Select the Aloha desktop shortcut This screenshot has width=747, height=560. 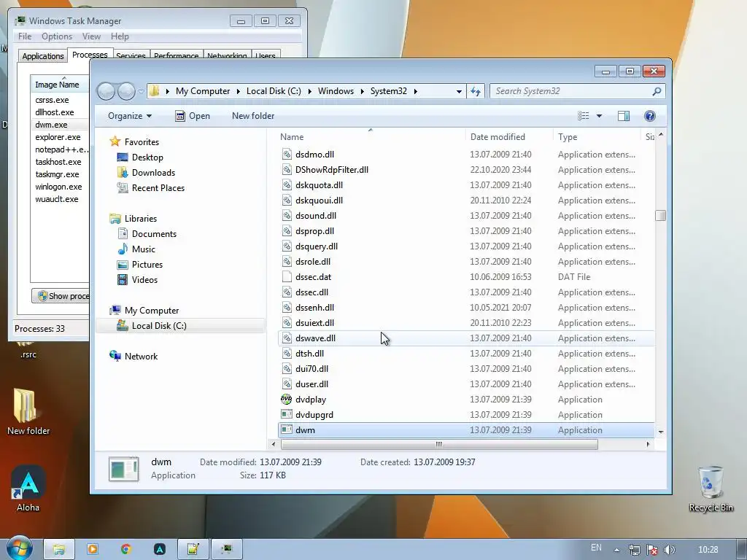28,489
